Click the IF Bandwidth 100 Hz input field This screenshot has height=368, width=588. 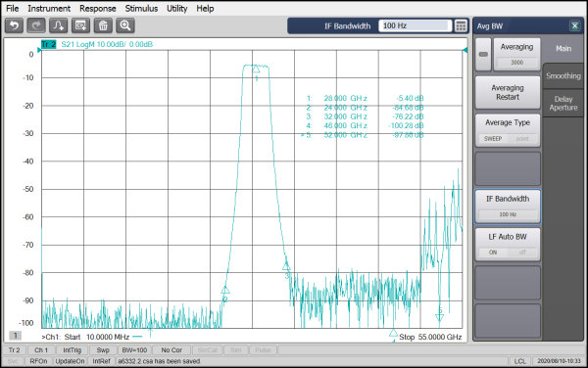pos(415,25)
